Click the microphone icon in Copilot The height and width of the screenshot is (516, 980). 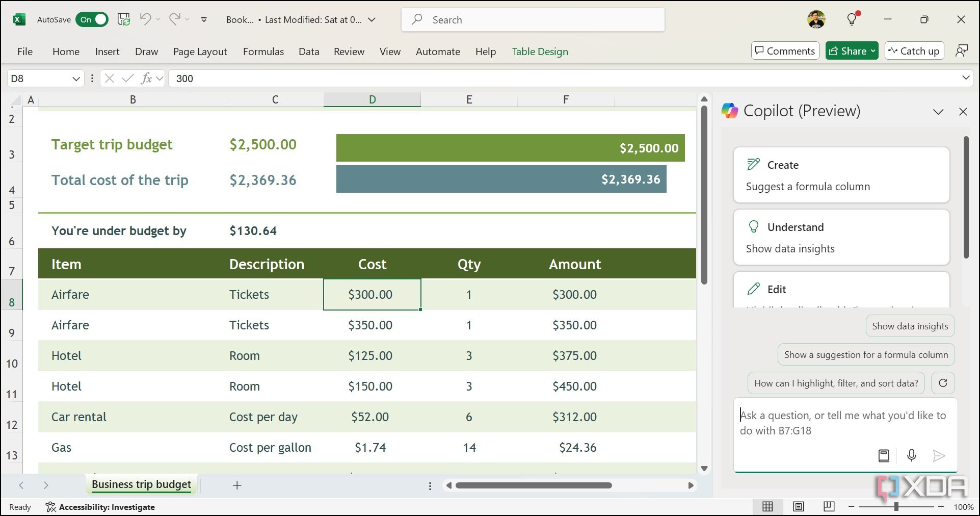click(912, 455)
